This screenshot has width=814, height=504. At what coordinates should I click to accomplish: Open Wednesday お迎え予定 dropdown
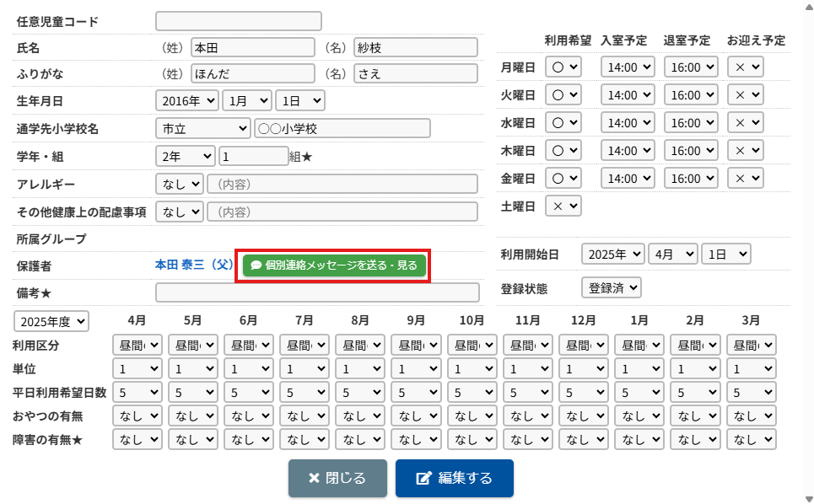(x=745, y=122)
